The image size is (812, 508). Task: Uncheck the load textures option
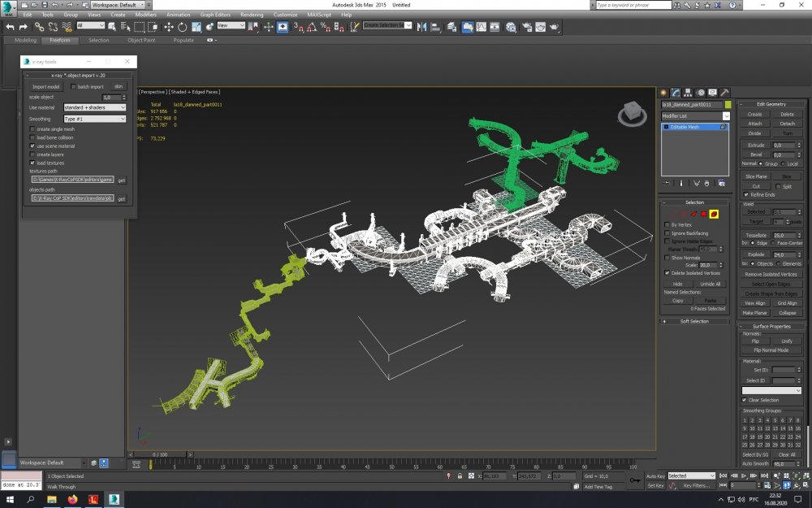(x=32, y=163)
